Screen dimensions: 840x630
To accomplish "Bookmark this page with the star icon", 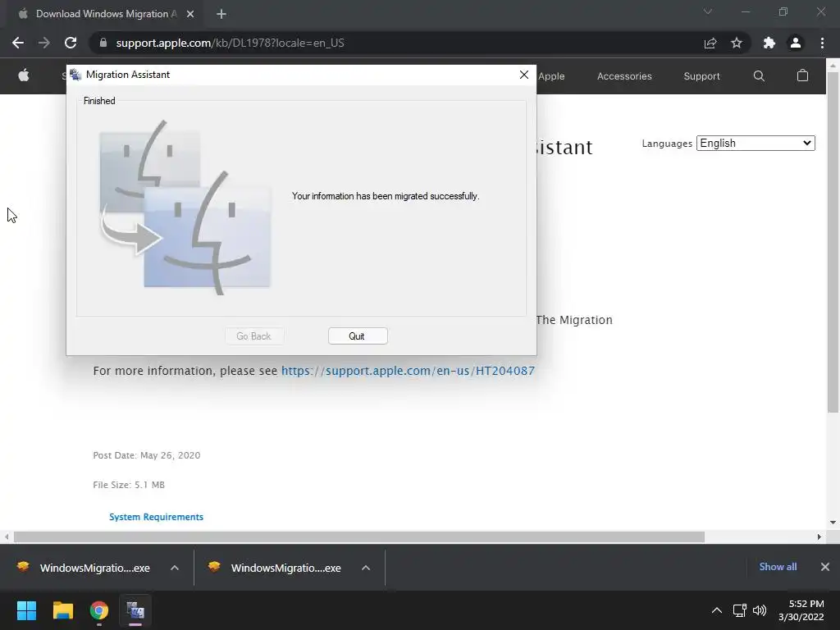I will [737, 43].
